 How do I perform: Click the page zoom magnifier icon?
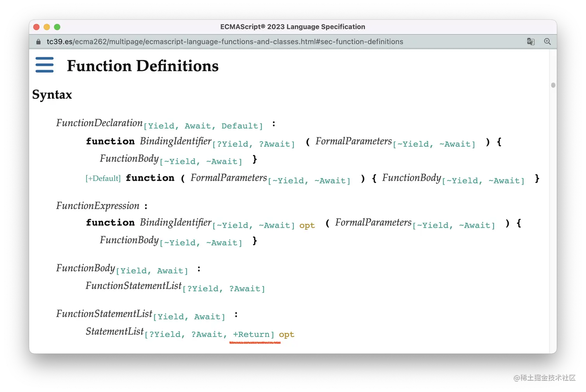547,41
